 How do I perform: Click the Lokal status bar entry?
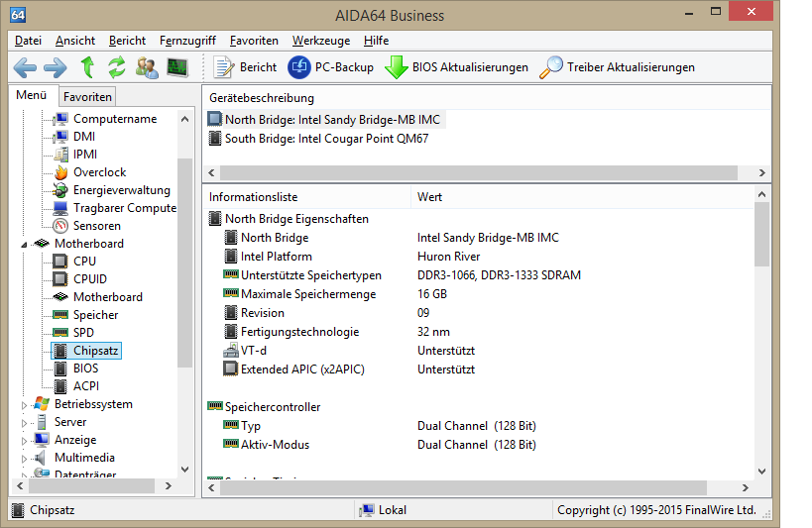point(382,510)
